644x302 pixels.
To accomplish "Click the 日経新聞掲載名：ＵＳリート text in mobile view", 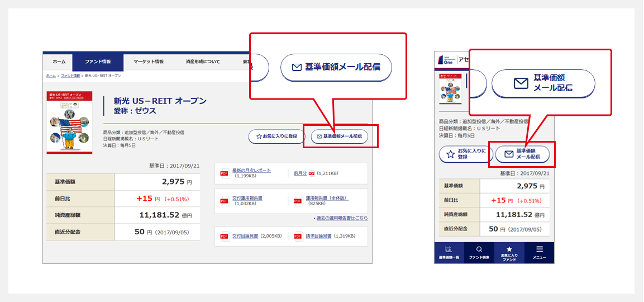I will coord(469,129).
